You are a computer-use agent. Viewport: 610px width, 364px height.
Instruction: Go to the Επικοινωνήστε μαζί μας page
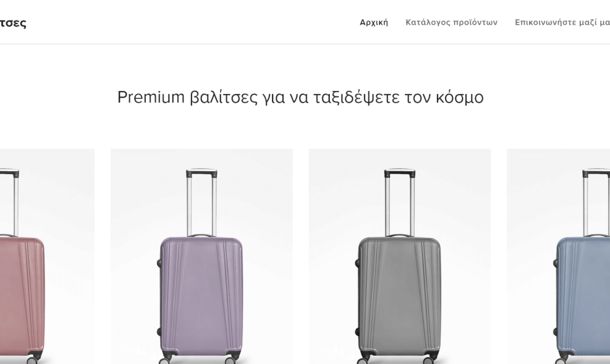[562, 22]
